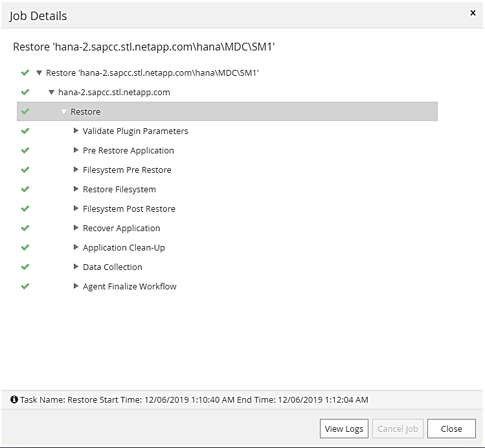Collapse the highlighted Restore node
485x448 pixels.
point(63,111)
